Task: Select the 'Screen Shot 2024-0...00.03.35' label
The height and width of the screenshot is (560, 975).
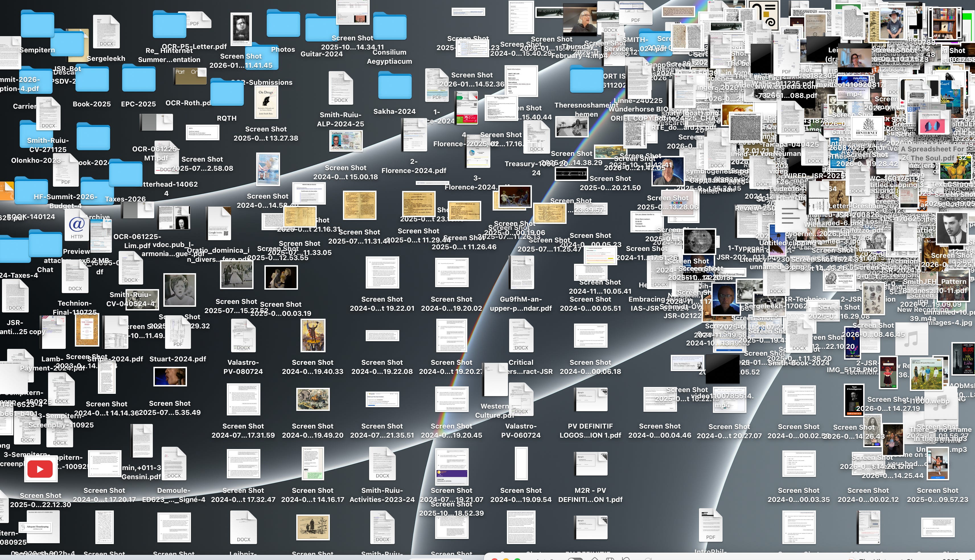Action: [x=799, y=495]
